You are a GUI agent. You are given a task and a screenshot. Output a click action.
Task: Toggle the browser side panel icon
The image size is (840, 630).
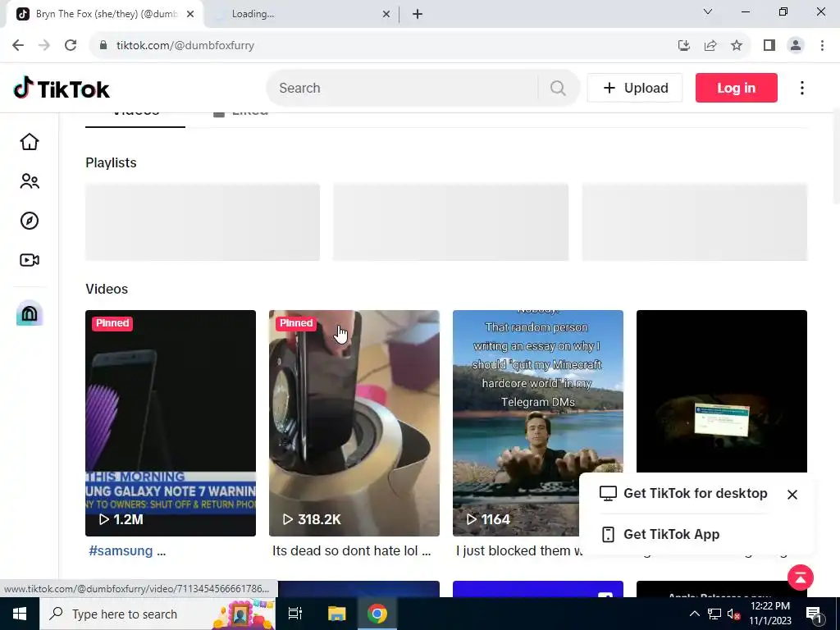[x=769, y=46]
